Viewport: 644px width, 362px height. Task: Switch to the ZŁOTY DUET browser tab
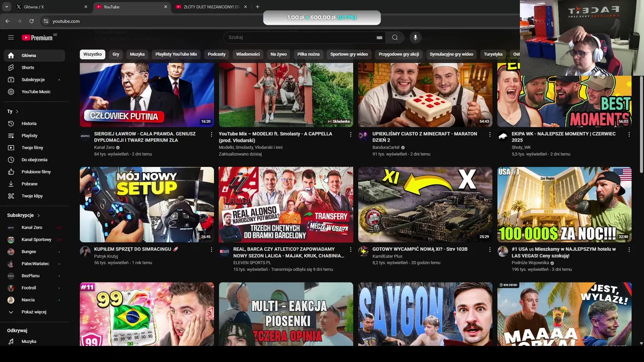point(211,7)
